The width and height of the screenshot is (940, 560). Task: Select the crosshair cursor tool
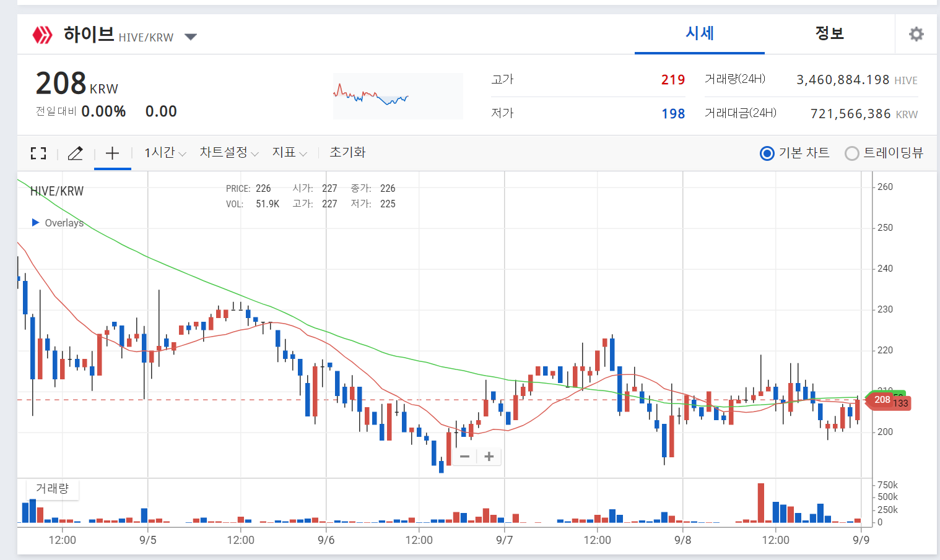(112, 153)
